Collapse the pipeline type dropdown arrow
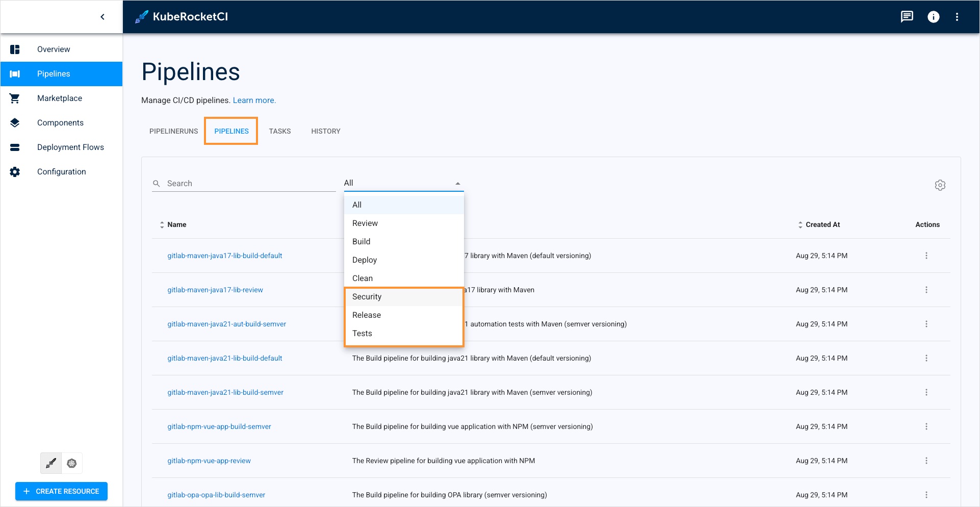This screenshot has height=507, width=980. click(457, 184)
